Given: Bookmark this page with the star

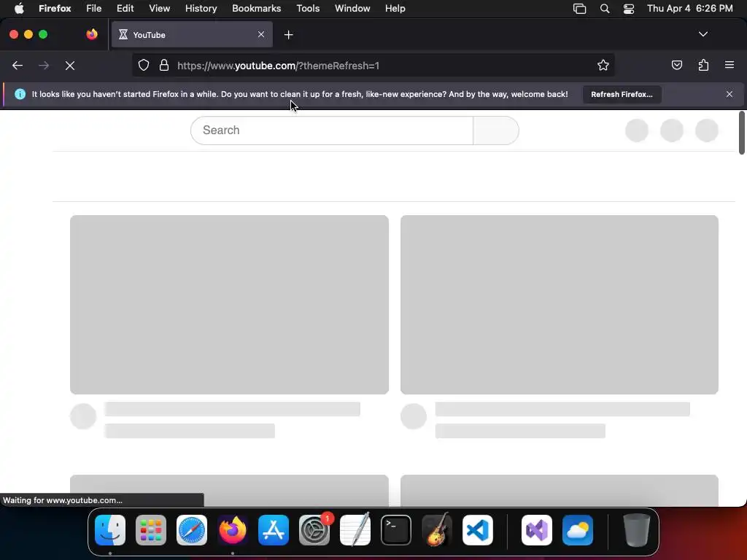Looking at the screenshot, I should (x=603, y=65).
